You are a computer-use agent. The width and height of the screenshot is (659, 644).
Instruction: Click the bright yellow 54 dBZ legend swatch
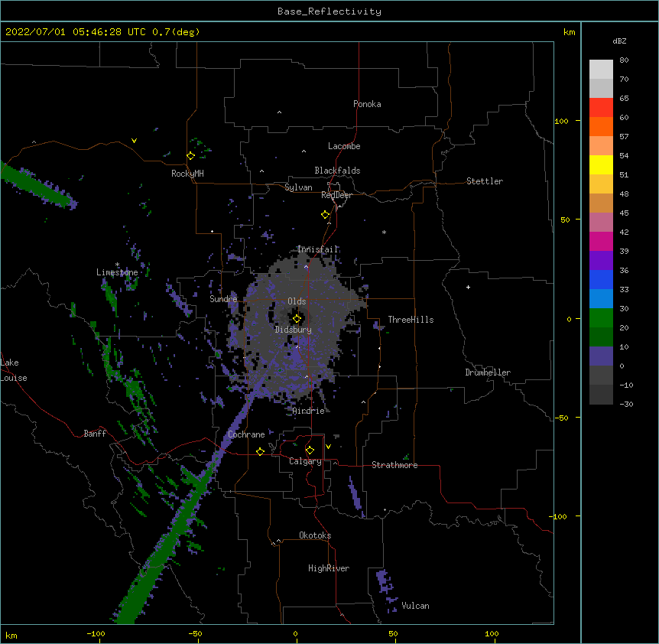[x=601, y=164]
